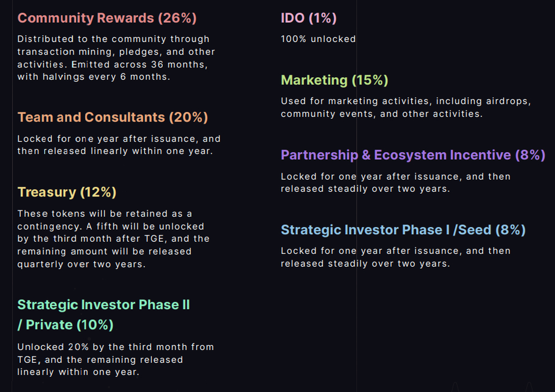Select the Strategic Investor Phase I /Seed heading
The height and width of the screenshot is (392, 555).
(x=403, y=230)
